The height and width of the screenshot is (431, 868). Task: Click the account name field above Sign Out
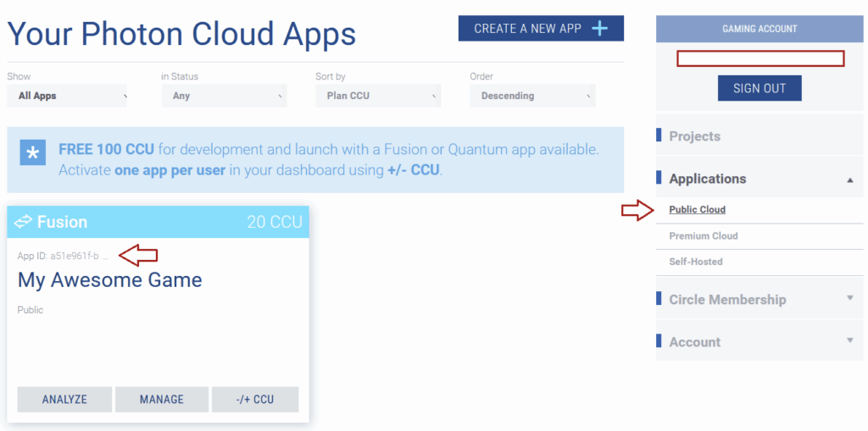tap(760, 58)
